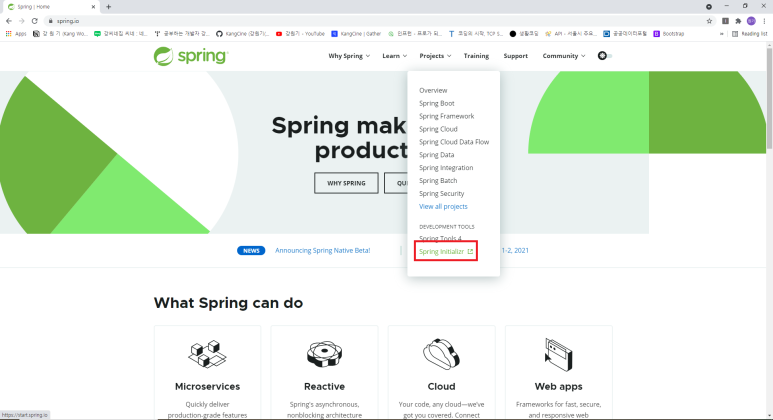Open the Reactive card title
The height and width of the screenshot is (420, 773).
[x=324, y=386]
